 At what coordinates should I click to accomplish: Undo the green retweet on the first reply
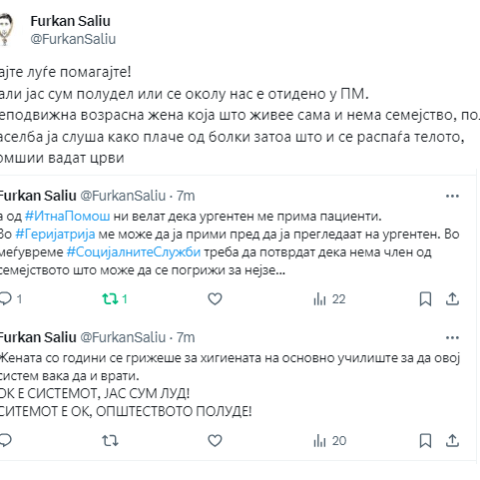pos(110,299)
